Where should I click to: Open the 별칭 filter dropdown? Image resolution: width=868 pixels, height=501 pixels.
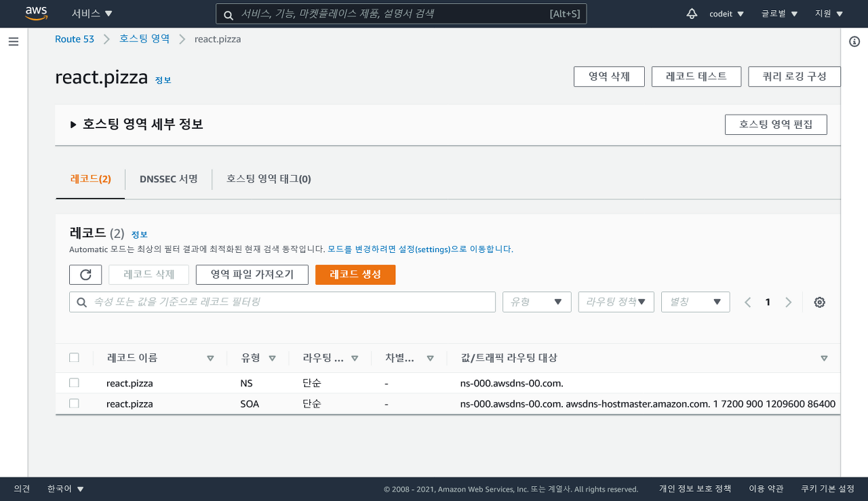[x=695, y=302]
